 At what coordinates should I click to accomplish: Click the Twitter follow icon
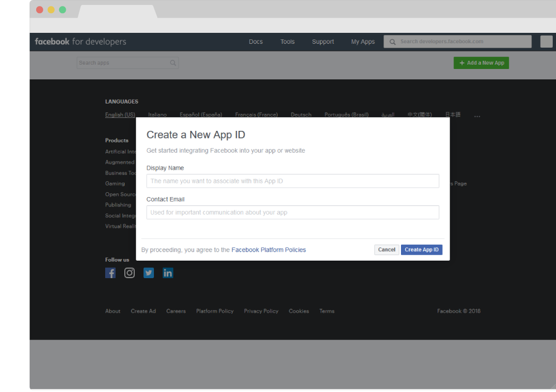(148, 273)
